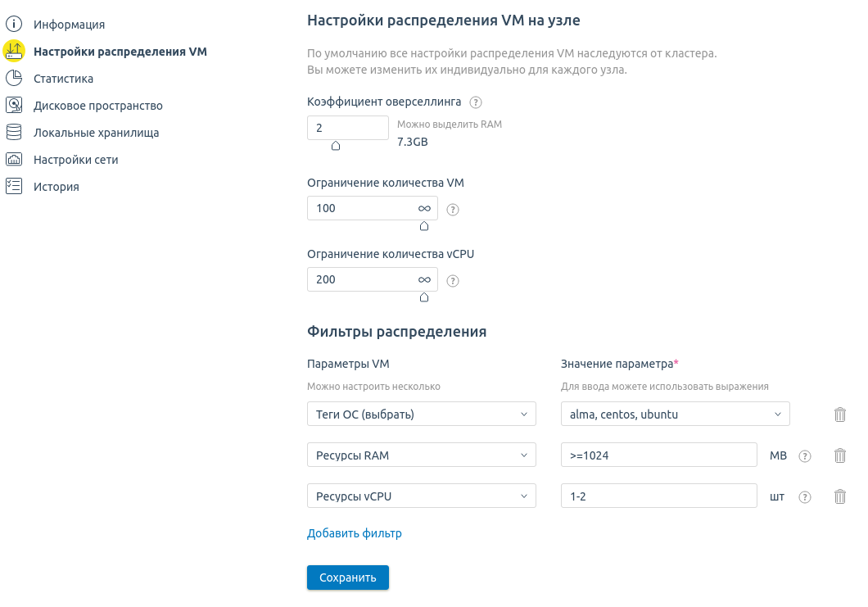Click the Disk space sidebar icon

click(14, 106)
